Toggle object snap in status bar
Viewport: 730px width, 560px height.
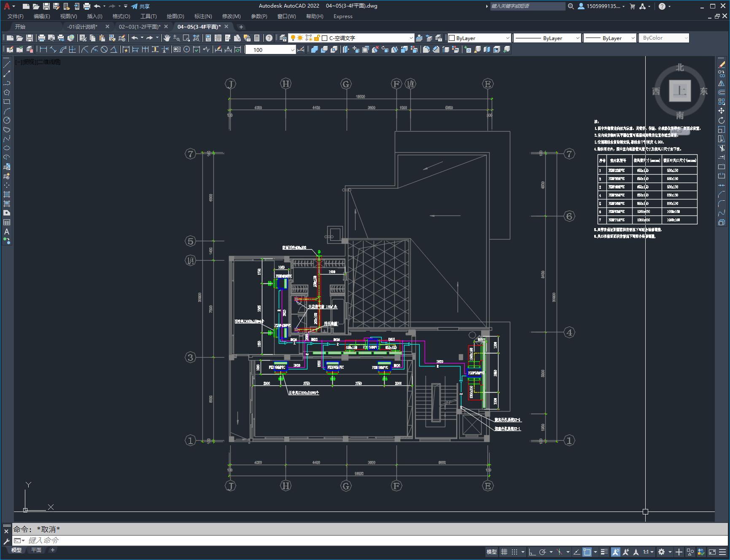tap(587, 552)
